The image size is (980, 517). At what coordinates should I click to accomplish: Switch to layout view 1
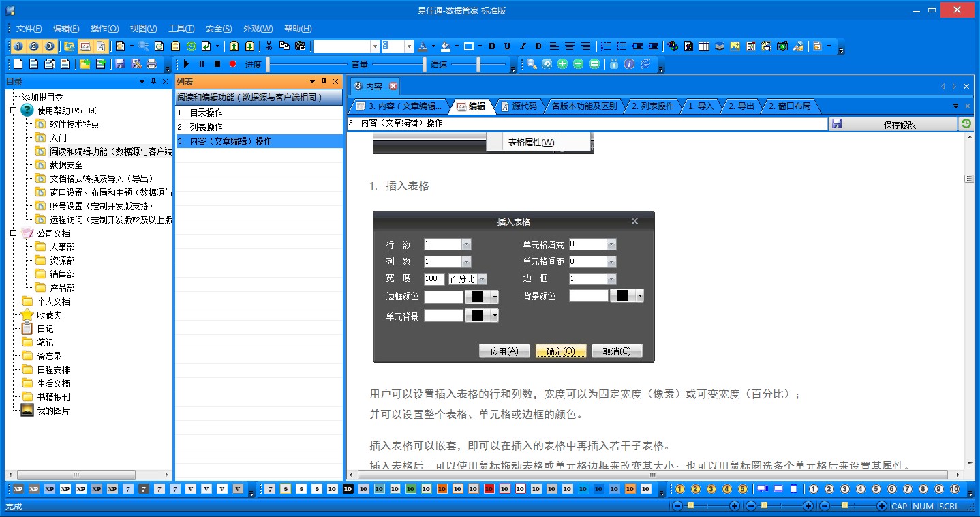click(18, 46)
